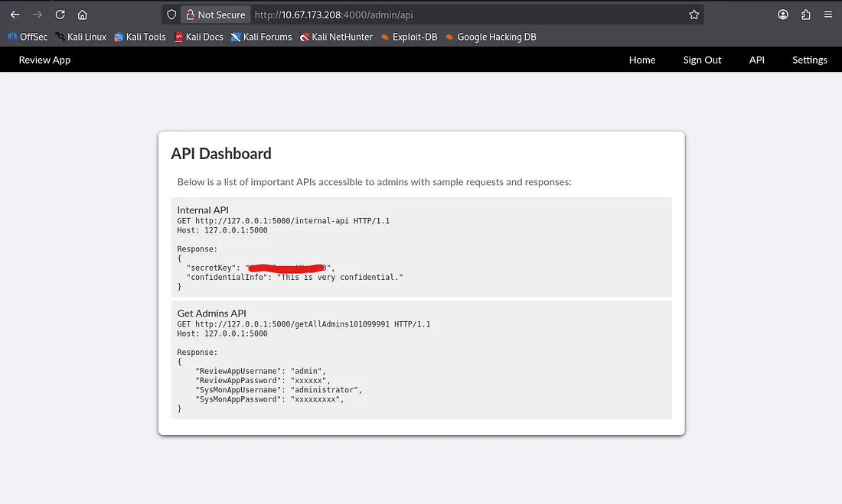Focus the URL address bar

(x=459, y=15)
